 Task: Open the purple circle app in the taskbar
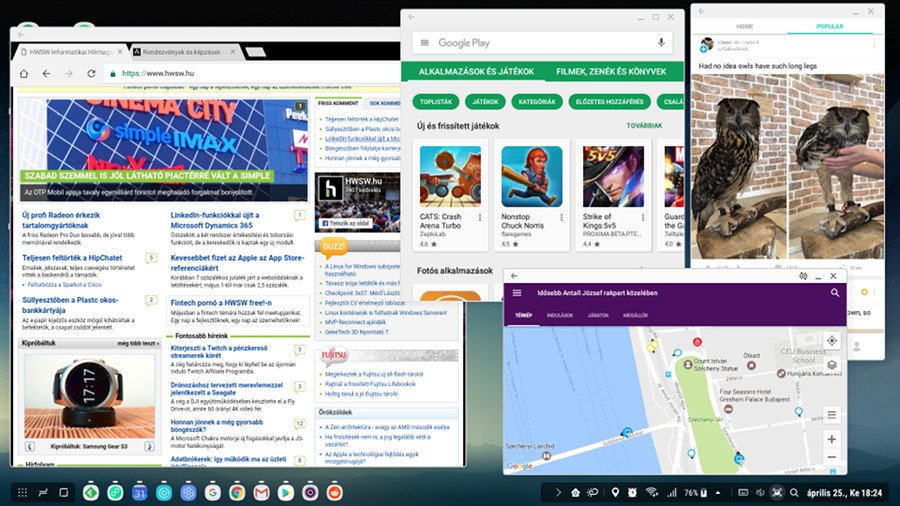click(x=310, y=492)
